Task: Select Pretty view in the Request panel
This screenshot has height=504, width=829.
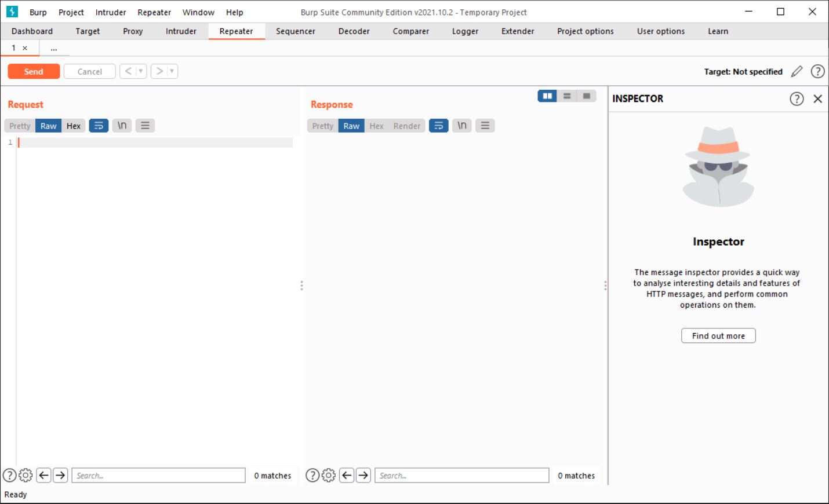Action: click(x=20, y=126)
